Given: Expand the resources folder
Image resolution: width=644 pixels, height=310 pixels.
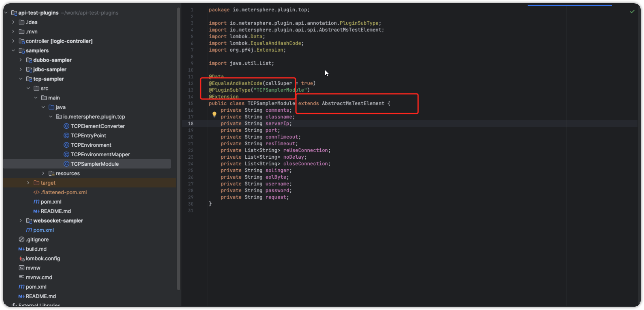Looking at the screenshot, I should [x=43, y=173].
